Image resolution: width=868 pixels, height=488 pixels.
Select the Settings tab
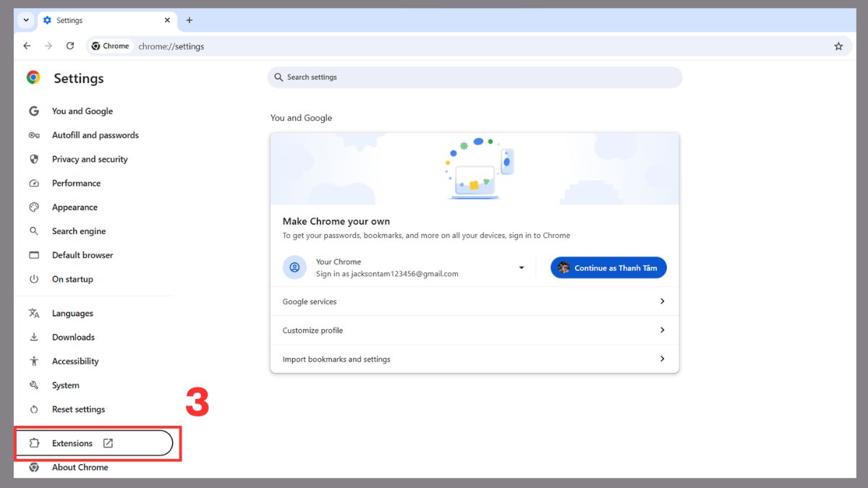(x=106, y=20)
